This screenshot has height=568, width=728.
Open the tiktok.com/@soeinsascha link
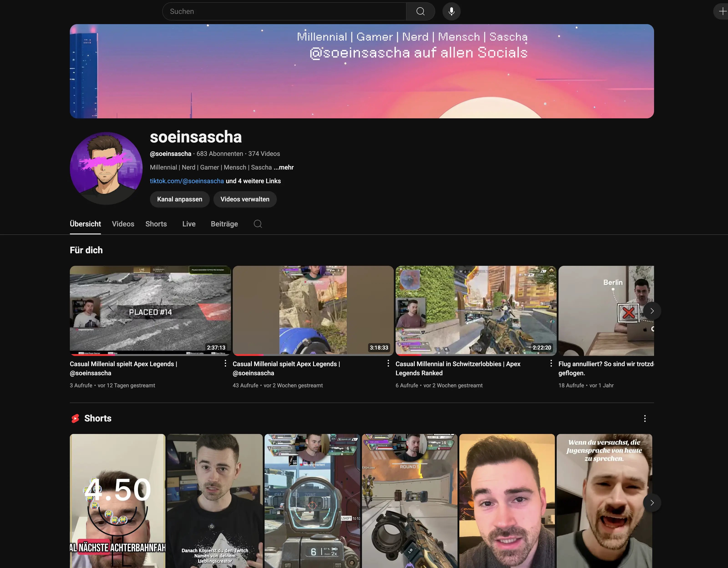tap(187, 181)
